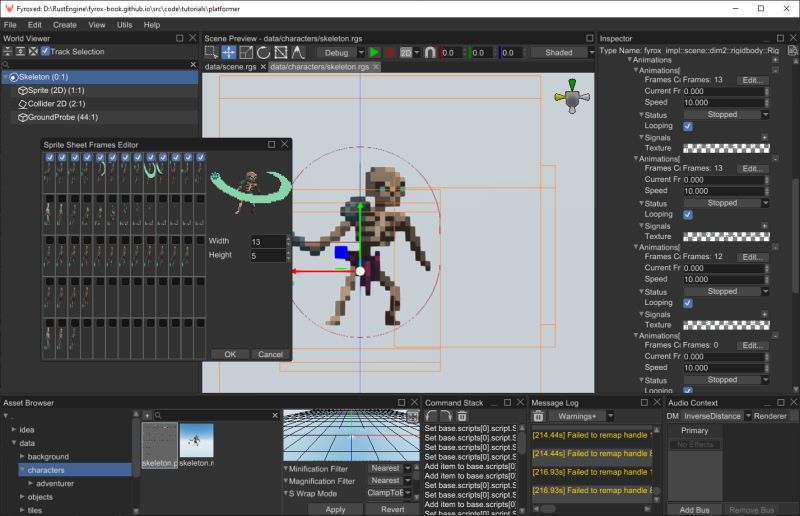Click Add Bus in Audio Context
The width and height of the screenshot is (800, 516).
(x=694, y=510)
